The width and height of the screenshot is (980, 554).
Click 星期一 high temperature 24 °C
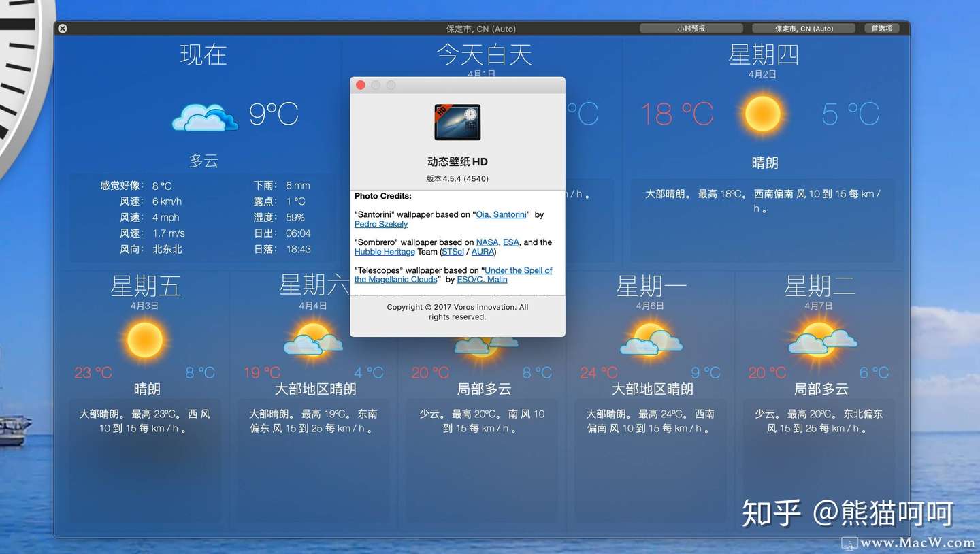pyautogui.click(x=599, y=373)
